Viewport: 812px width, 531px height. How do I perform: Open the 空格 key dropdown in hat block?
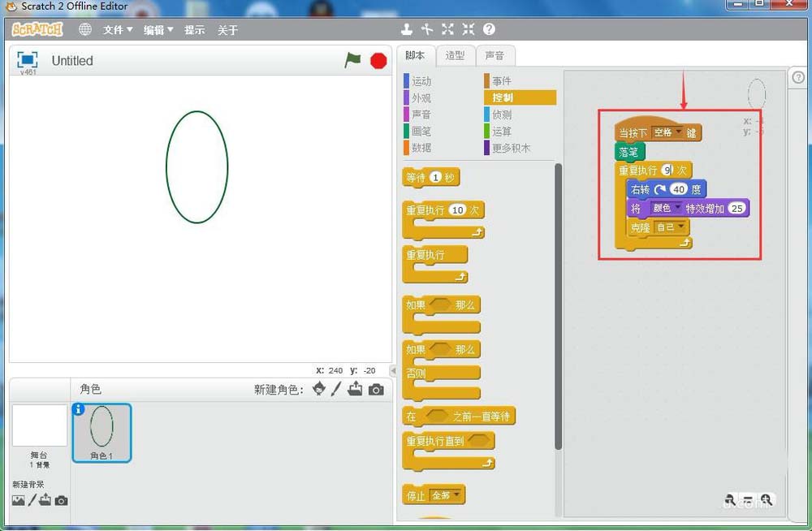667,132
